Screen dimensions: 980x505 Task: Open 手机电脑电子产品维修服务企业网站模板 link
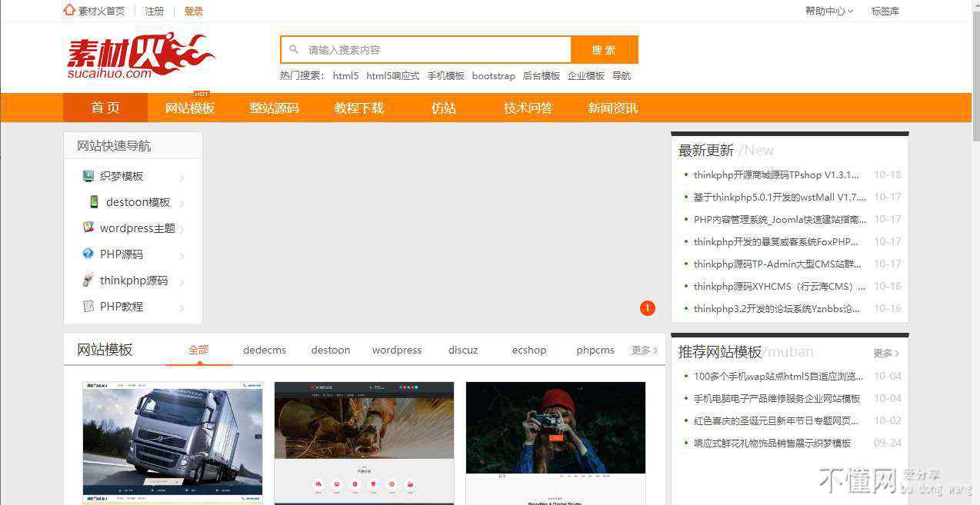(x=777, y=398)
